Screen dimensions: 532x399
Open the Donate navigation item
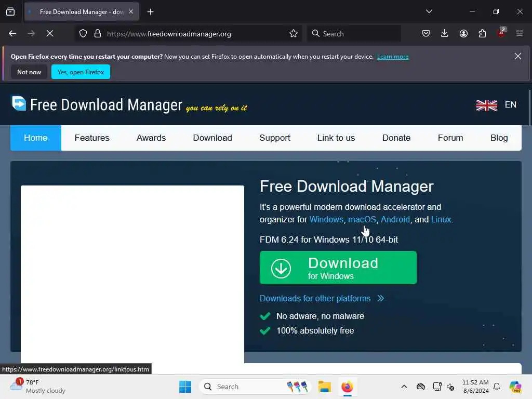[x=396, y=138]
